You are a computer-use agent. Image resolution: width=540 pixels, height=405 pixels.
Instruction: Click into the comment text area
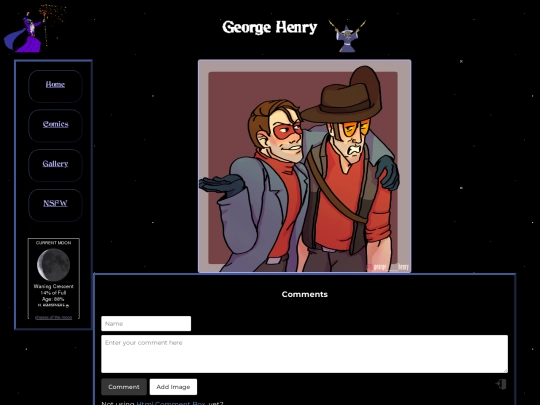[x=304, y=354]
